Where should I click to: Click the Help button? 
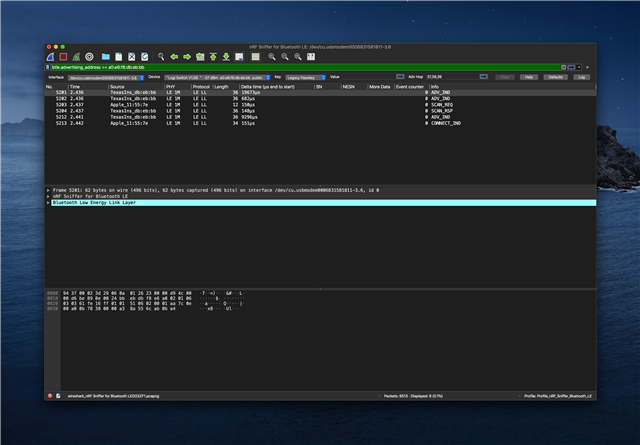tap(529, 77)
